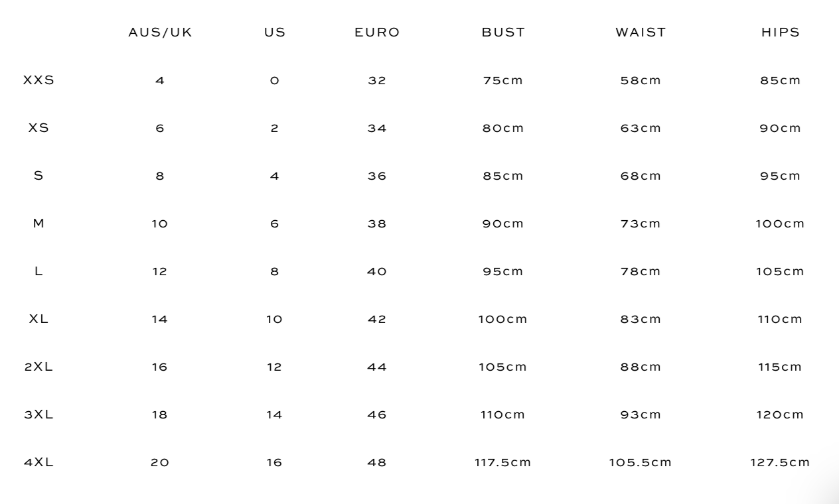Click the XS size row label
839x504 pixels.
(x=38, y=129)
